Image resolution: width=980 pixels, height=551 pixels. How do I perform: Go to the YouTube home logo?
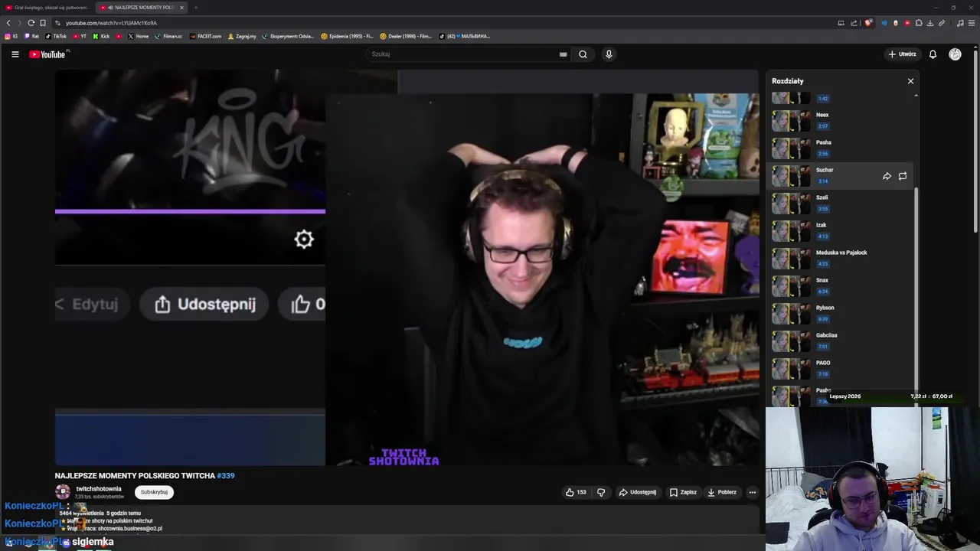[49, 54]
